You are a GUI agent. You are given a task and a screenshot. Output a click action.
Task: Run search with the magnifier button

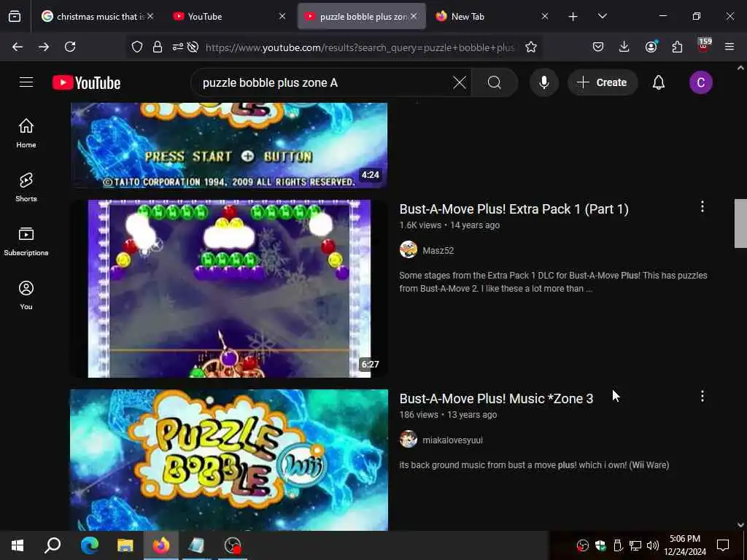(495, 82)
